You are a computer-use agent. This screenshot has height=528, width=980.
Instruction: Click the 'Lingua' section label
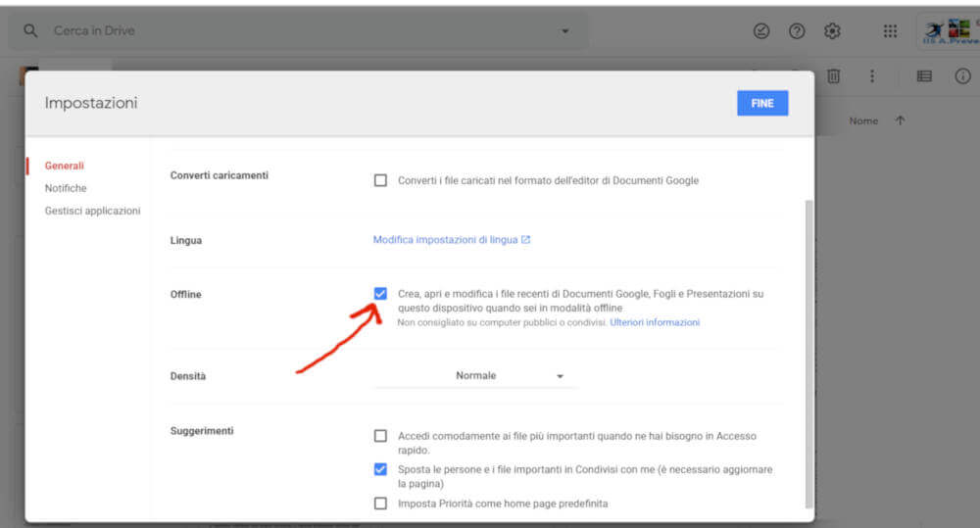(x=185, y=241)
